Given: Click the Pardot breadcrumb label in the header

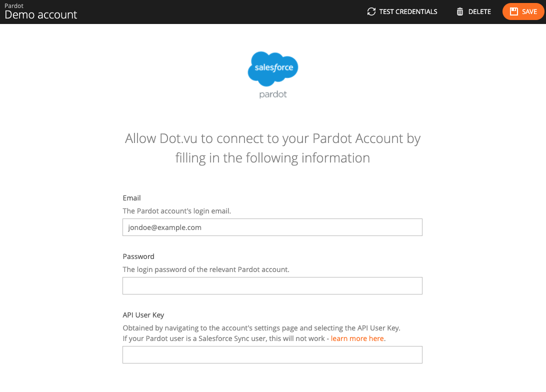Looking at the screenshot, I should pyautogui.click(x=13, y=5).
